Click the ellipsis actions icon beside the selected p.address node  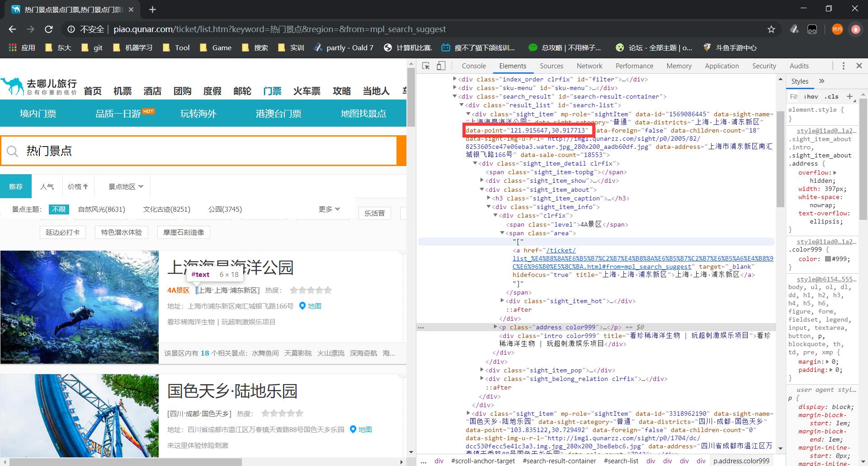(421, 327)
